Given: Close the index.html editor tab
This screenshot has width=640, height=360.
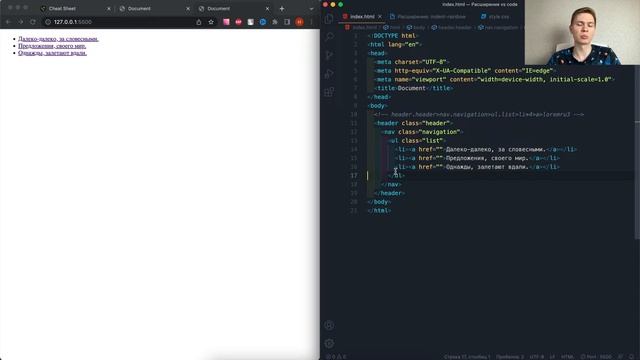Looking at the screenshot, I should click(380, 17).
